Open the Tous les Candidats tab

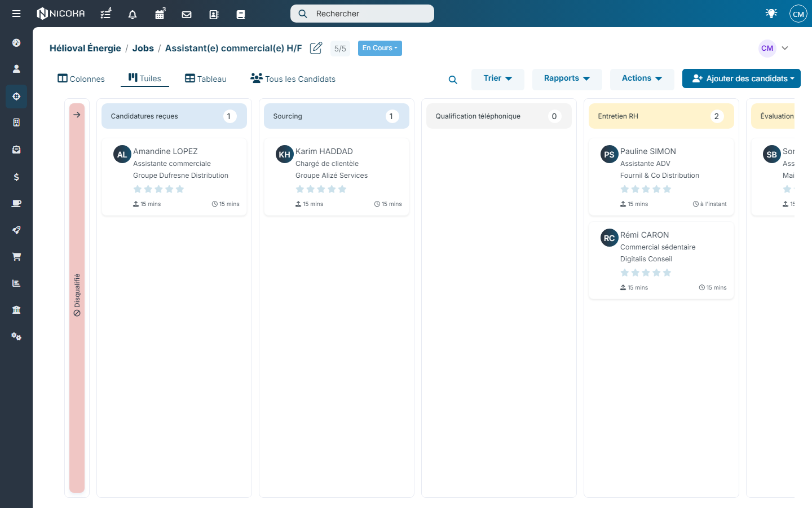coord(293,79)
